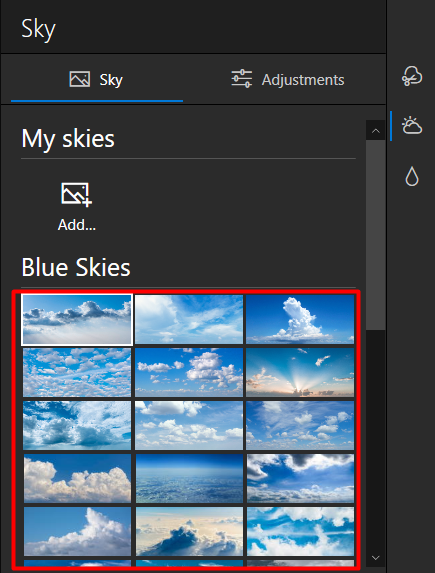435x573 pixels.
Task: Select the sun and cloud sky icon
Action: [x=412, y=126]
